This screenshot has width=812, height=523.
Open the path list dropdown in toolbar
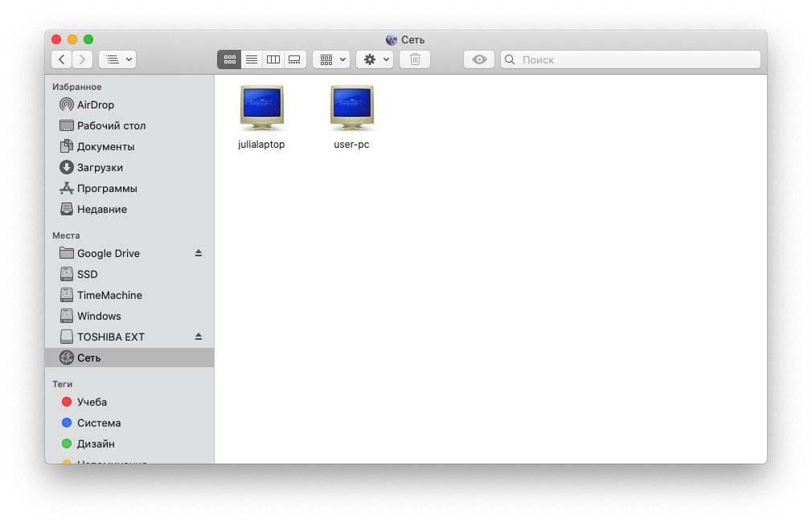point(117,59)
